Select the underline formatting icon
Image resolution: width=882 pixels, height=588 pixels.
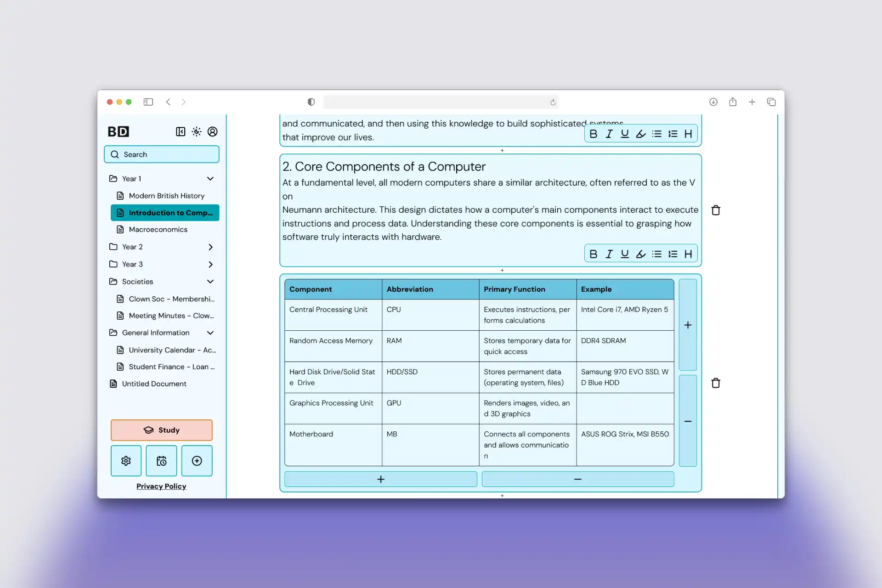(x=624, y=254)
